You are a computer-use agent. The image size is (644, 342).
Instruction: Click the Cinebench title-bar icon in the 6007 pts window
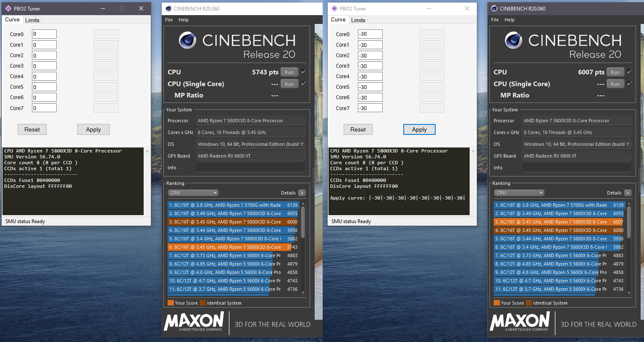pyautogui.click(x=494, y=8)
